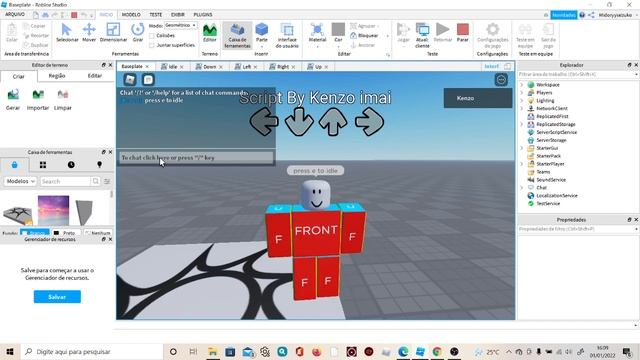Stop the test with Parar
This screenshot has height=360, width=640.
click(462, 33)
